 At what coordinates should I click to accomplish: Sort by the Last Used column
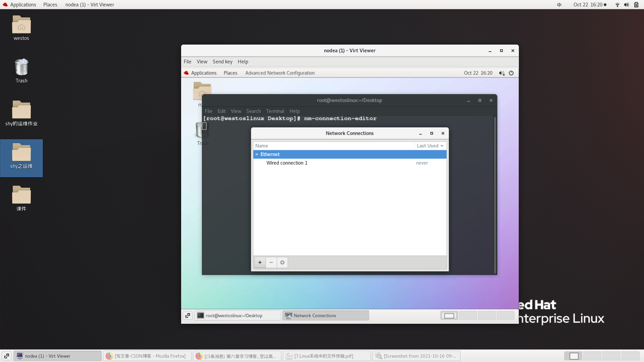[430, 146]
